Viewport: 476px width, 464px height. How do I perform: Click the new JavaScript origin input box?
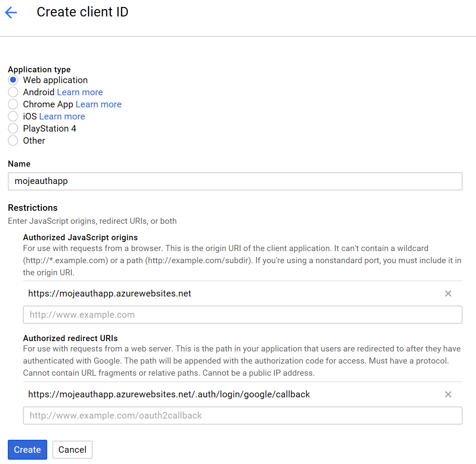click(243, 315)
